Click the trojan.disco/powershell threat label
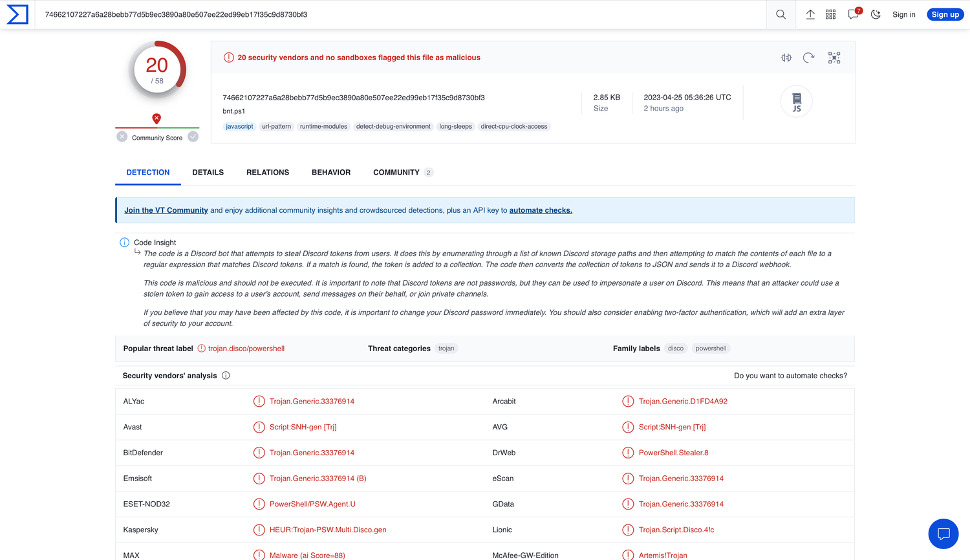This screenshot has width=970, height=560. [x=246, y=349]
